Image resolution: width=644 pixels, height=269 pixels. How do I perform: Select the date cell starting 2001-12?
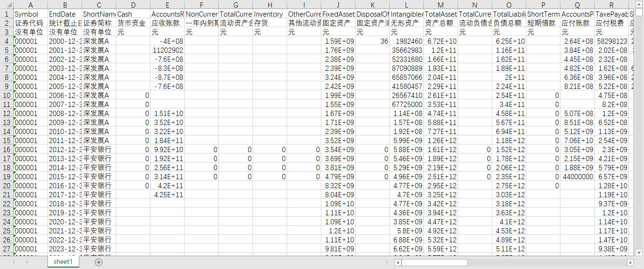coord(65,50)
